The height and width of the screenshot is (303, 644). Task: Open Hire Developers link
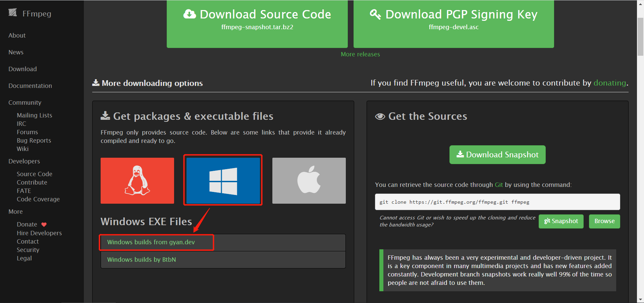point(39,233)
